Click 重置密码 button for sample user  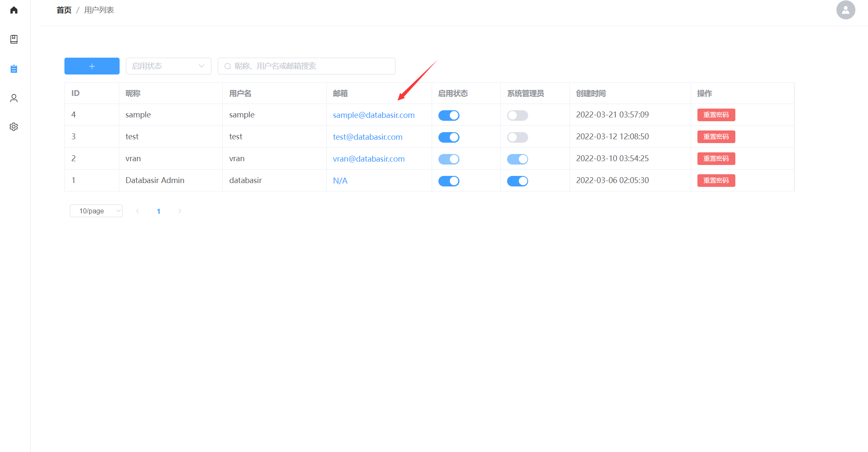coord(716,115)
